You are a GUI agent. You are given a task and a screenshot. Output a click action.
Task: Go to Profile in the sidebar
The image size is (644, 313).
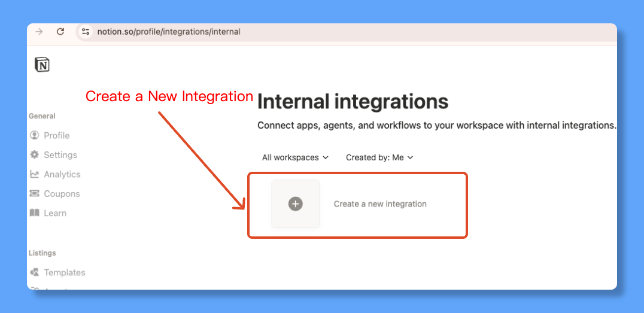tap(57, 135)
